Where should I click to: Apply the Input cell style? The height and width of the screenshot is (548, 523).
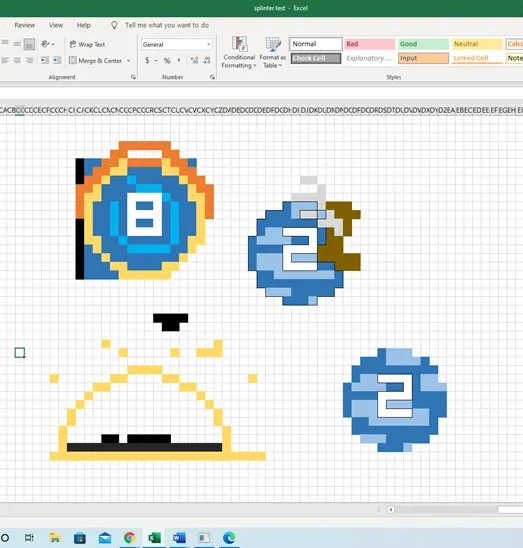pyautogui.click(x=423, y=58)
